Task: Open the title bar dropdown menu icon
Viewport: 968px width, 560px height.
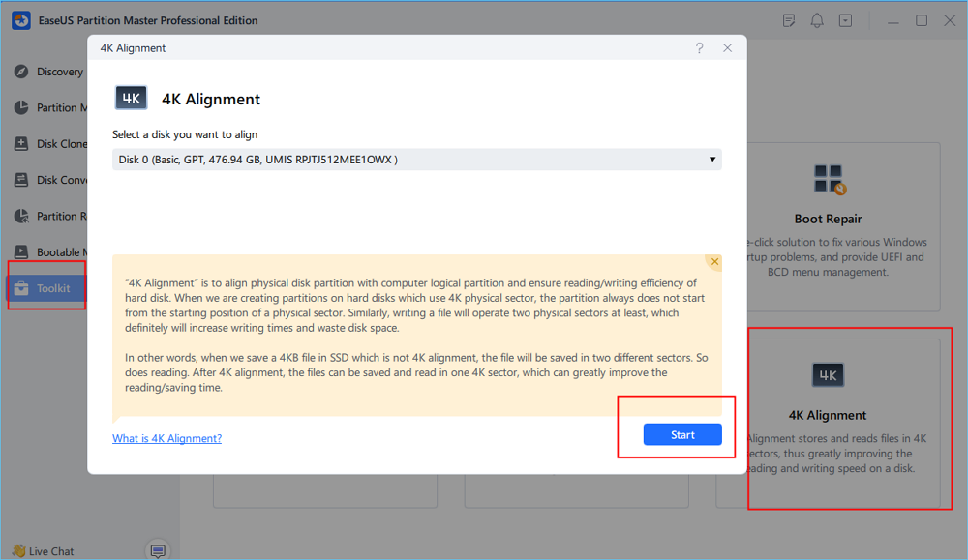Action: point(845,20)
